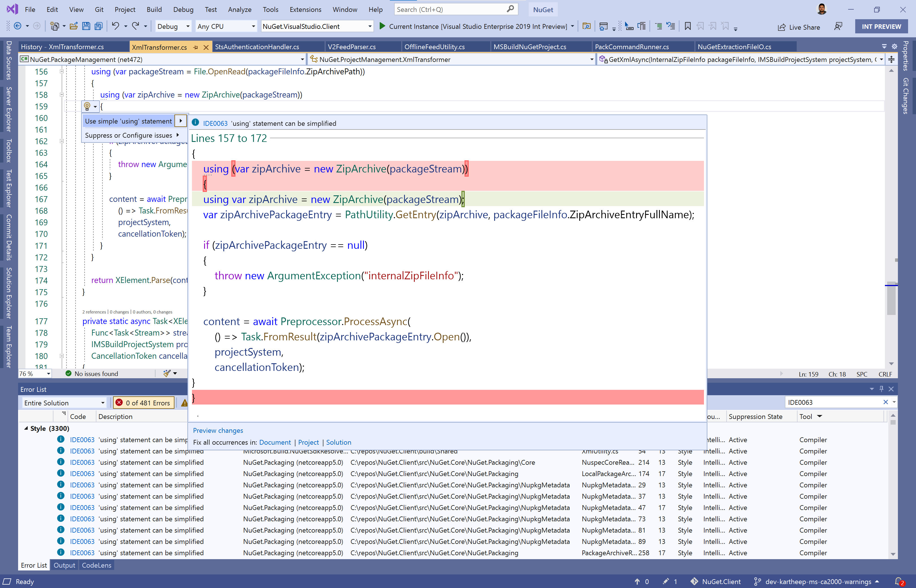Click the notifications bell in status bar
This screenshot has width=916, height=588.
[898, 581]
